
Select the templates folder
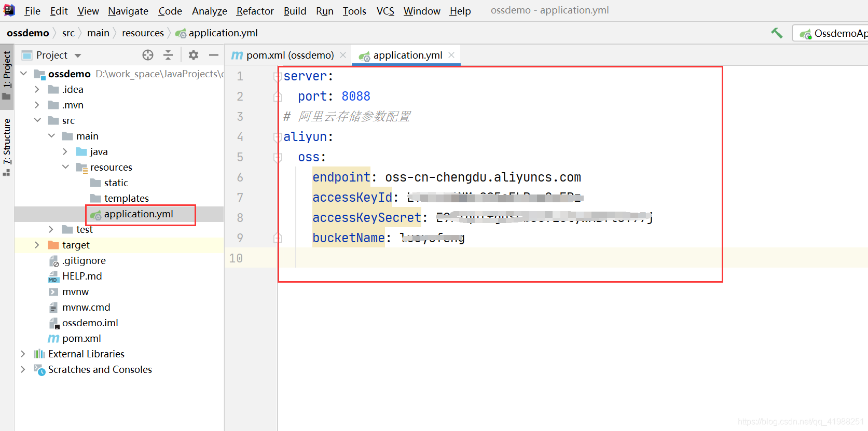pos(126,198)
